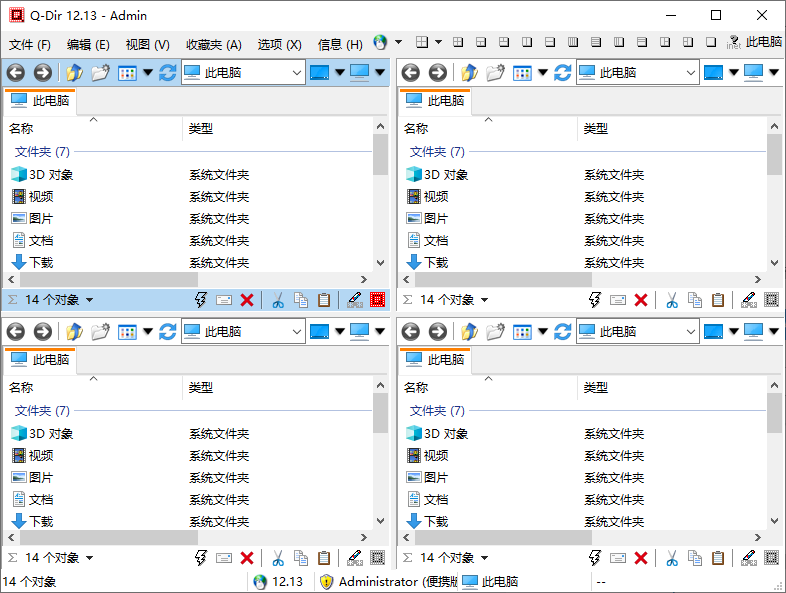Click Up folder icon in bottom-right pane
Screen dimensions: 786x593
coord(469,331)
